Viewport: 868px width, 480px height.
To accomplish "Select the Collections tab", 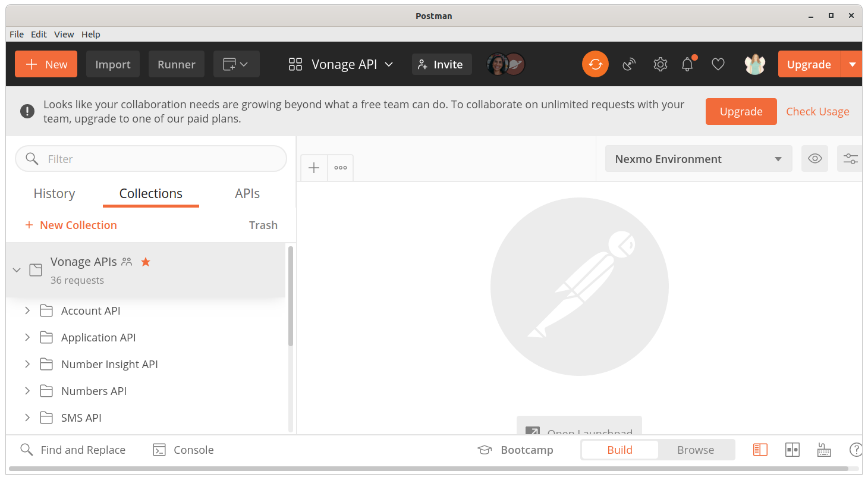I will [151, 193].
